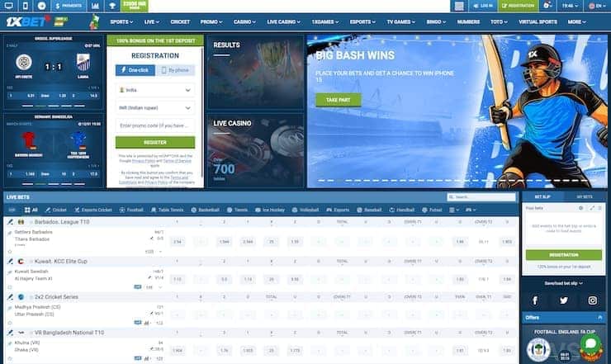Select By phone registration option
Screen dimensions: 611x364
175,70
